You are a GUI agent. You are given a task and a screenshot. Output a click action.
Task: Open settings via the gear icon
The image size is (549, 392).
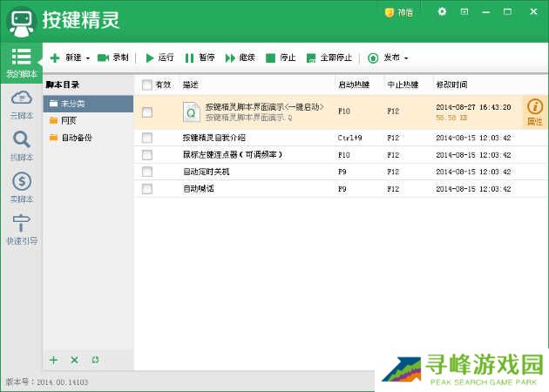[442, 12]
